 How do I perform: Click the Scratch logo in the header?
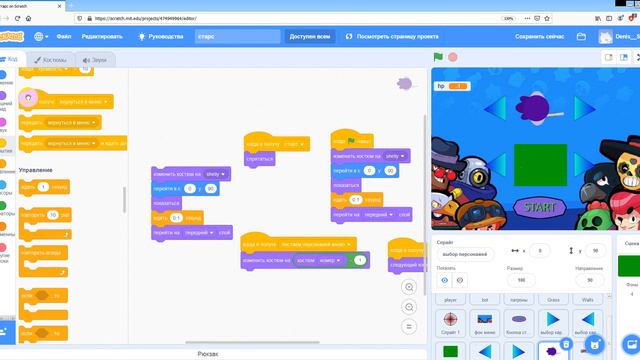pos(11,37)
